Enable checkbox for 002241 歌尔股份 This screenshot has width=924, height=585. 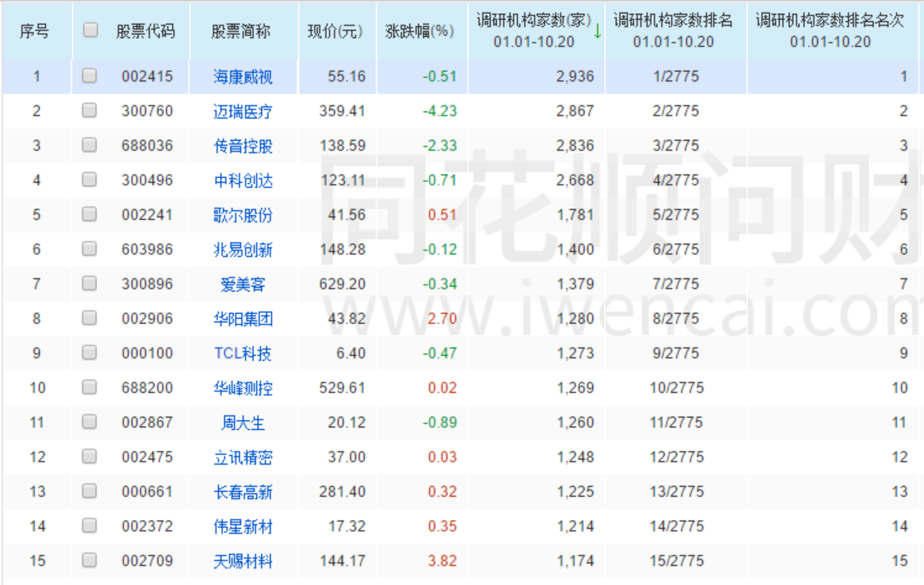(90, 214)
